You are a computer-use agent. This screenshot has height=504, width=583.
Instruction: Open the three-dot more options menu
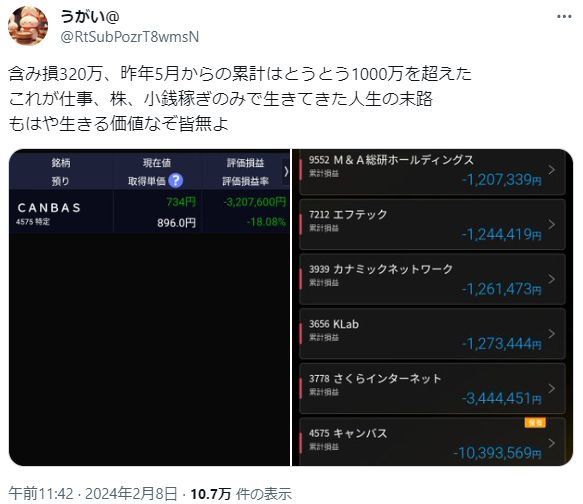pyautogui.click(x=564, y=16)
